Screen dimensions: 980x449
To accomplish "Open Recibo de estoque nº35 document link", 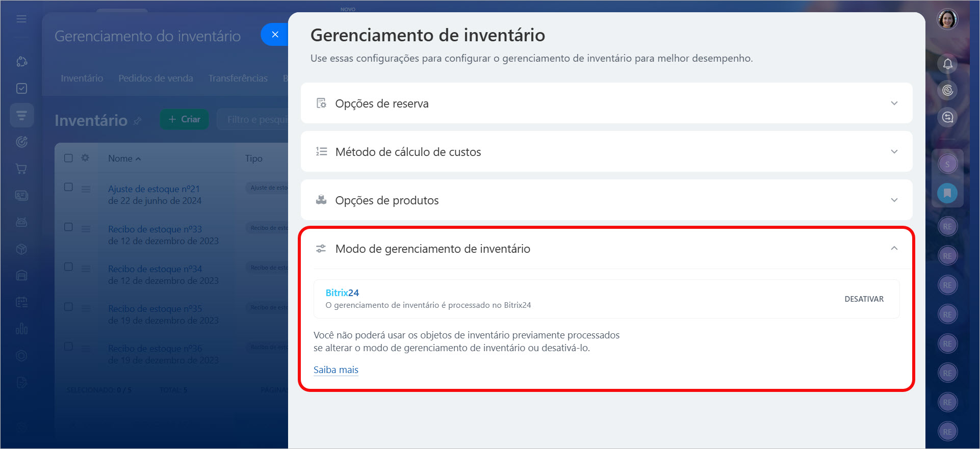I will [x=163, y=314].
